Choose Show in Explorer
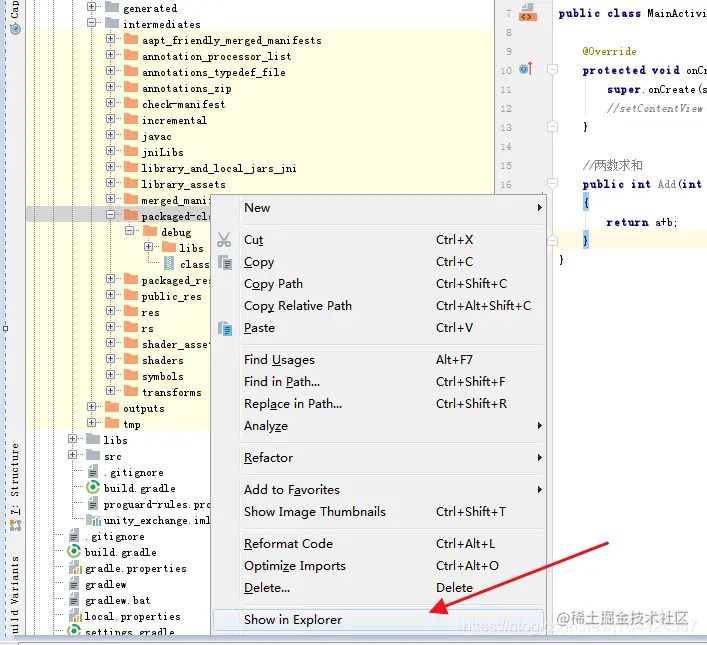The width and height of the screenshot is (707, 645). pos(378,620)
